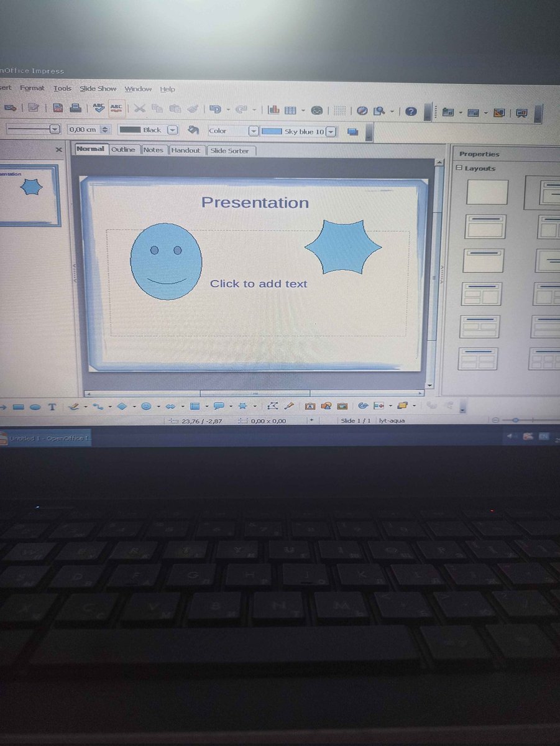Click the 'Click to add text' placeholder
Viewport: 560px width, 746px height.
(x=259, y=283)
